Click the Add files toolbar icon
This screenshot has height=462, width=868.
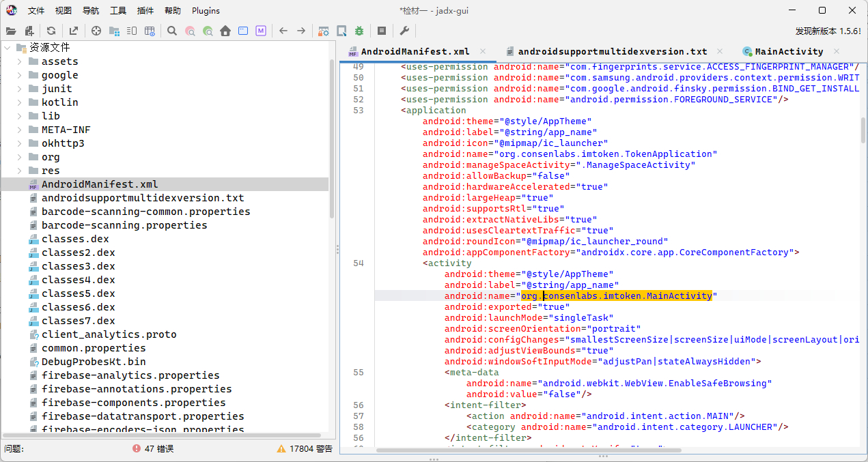coord(29,31)
